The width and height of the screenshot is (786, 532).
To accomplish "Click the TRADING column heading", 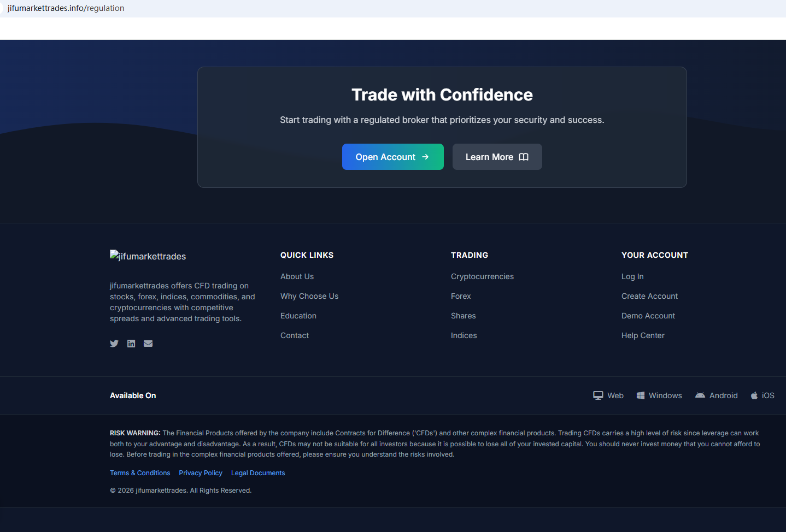I will click(470, 255).
